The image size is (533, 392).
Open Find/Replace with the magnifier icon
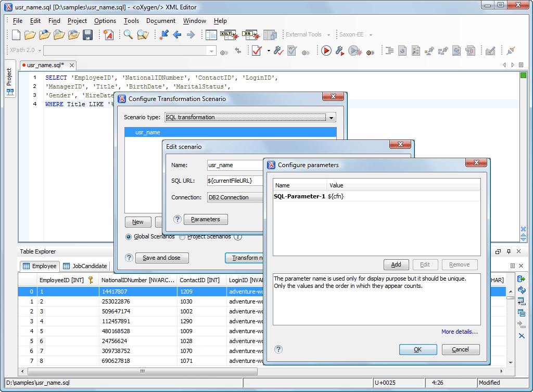pyautogui.click(x=128, y=34)
